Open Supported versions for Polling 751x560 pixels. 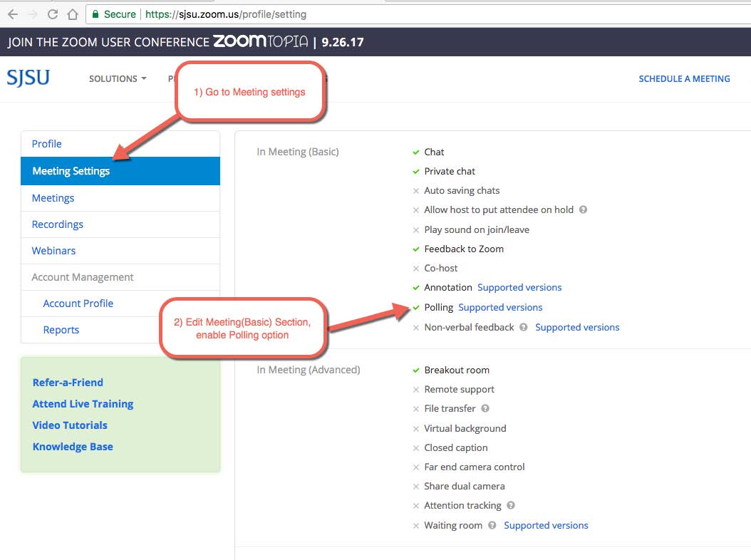coord(500,307)
